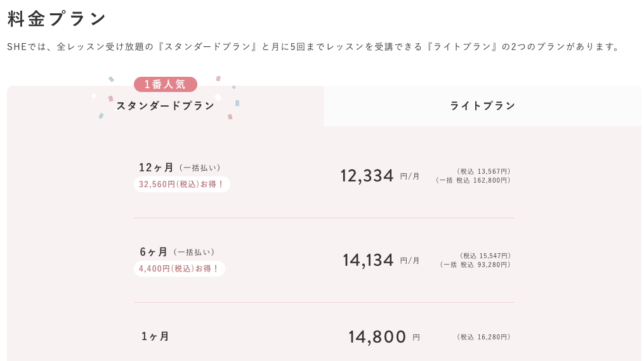Click the 円 unit beside 14,800
644x361 pixels.
416,338
